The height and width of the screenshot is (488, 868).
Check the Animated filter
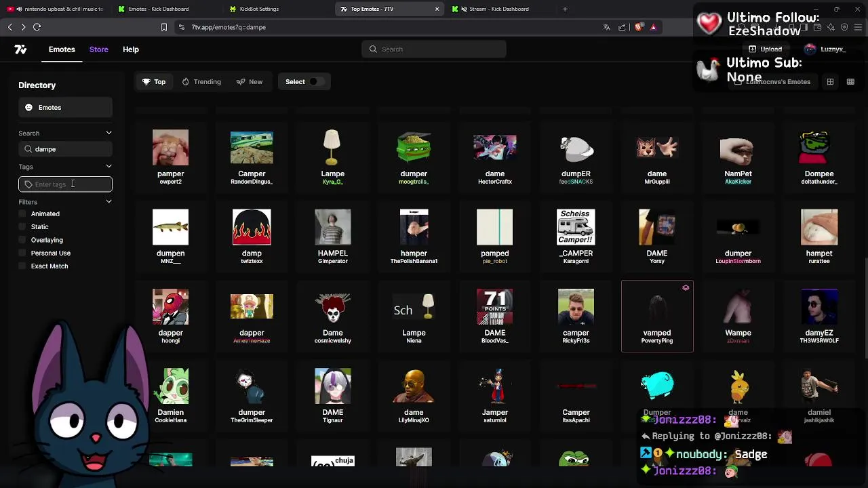23,214
